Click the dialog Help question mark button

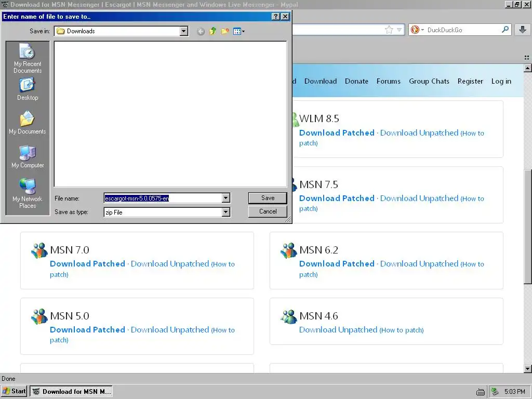[276, 16]
